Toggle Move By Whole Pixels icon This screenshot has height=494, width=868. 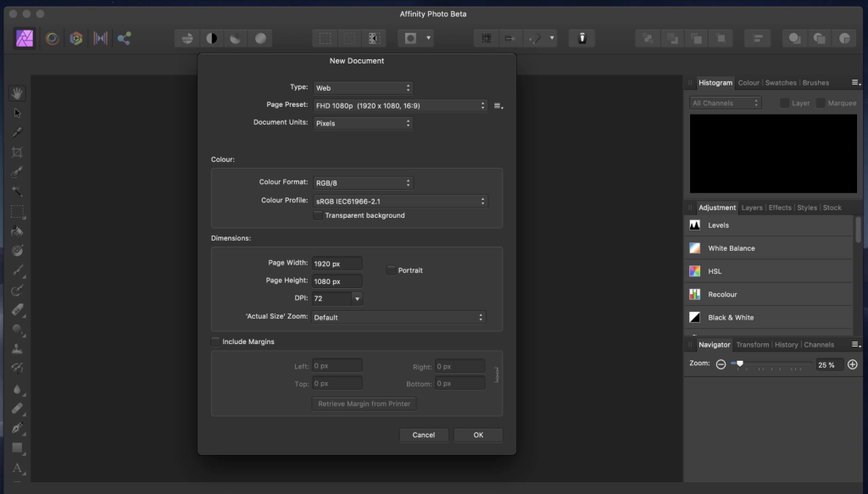coord(509,38)
